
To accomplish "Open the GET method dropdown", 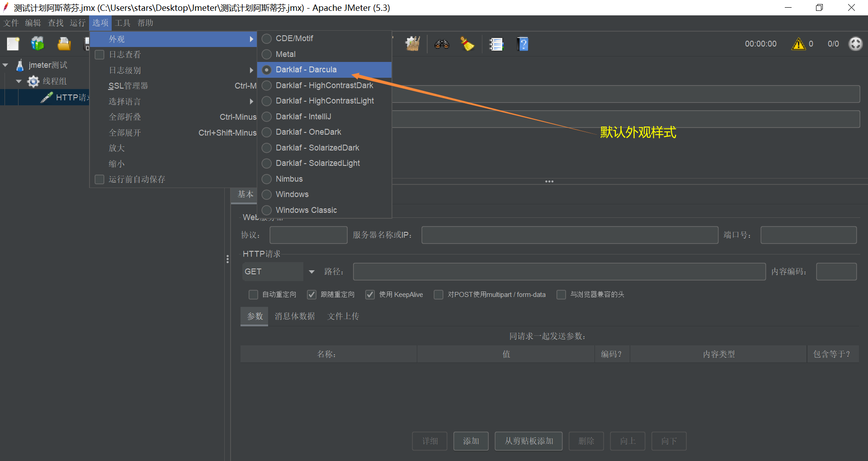I will coord(311,271).
